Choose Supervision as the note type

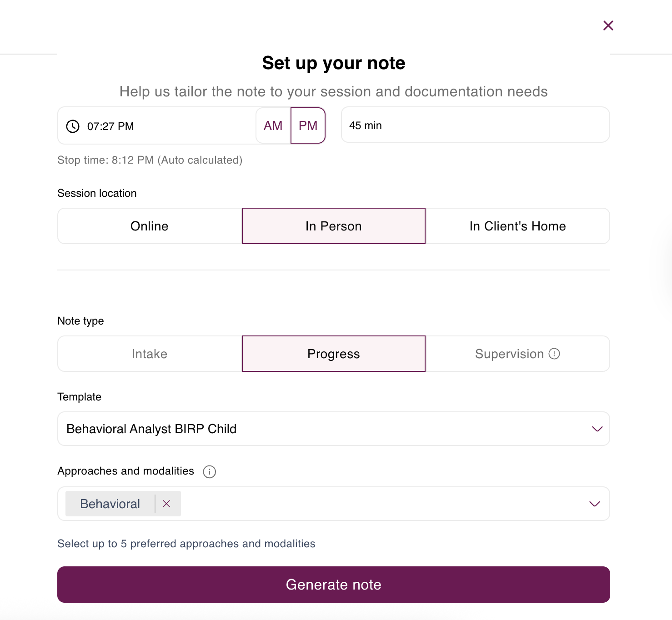click(x=509, y=354)
